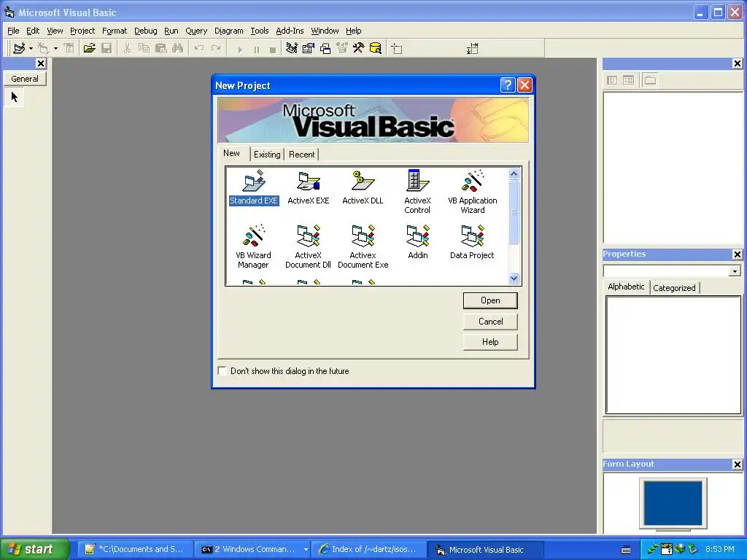This screenshot has width=747, height=560.
Task: Select the Pointer tool in the toolbox
Action: coord(15,97)
